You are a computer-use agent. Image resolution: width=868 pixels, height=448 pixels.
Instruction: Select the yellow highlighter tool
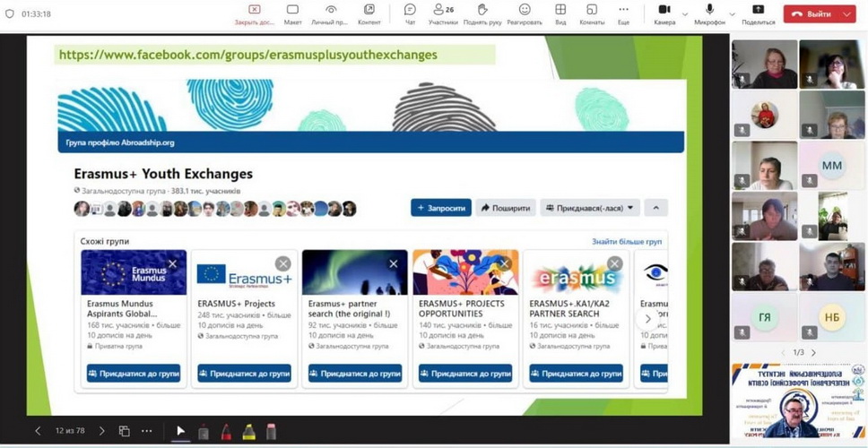pos(249,431)
